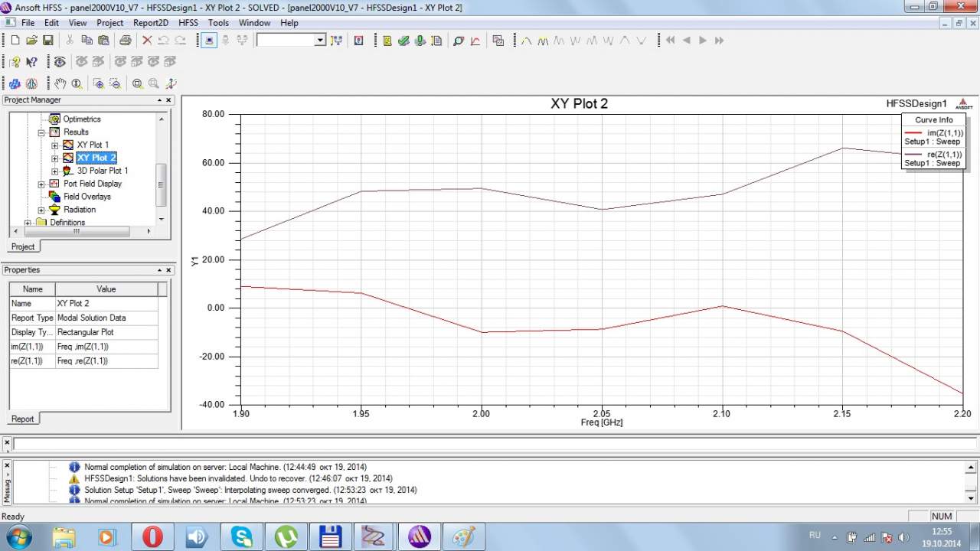Click the red X Delete toolbar icon
Viewport: 980px width, 551px height.
(x=147, y=41)
